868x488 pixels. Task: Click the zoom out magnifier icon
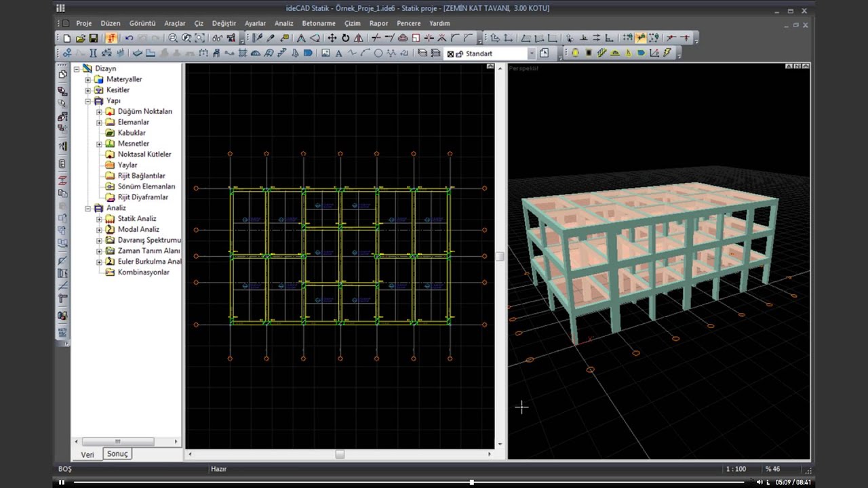pos(173,39)
